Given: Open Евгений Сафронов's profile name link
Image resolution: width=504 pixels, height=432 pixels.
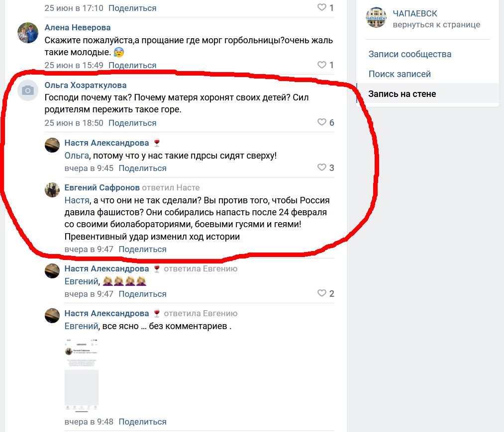Looking at the screenshot, I should pyautogui.click(x=102, y=187).
